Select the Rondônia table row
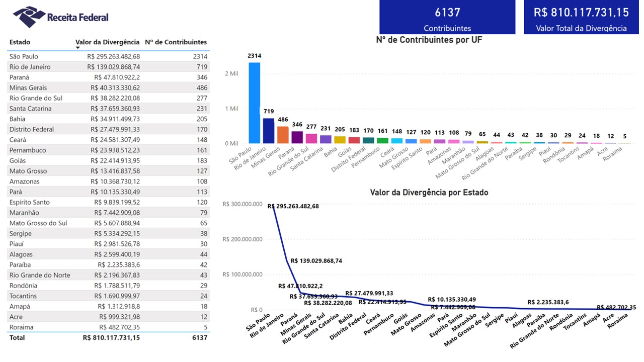This screenshot has width=644, height=362. [x=109, y=286]
